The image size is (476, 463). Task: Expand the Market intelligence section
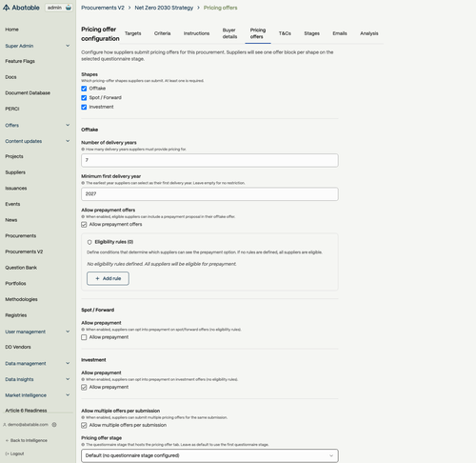(x=37, y=395)
